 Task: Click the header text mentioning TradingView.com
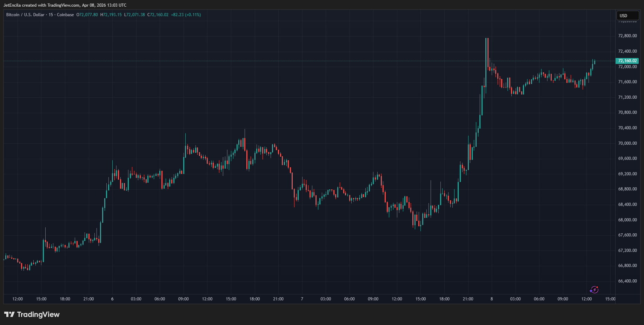[x=65, y=5]
